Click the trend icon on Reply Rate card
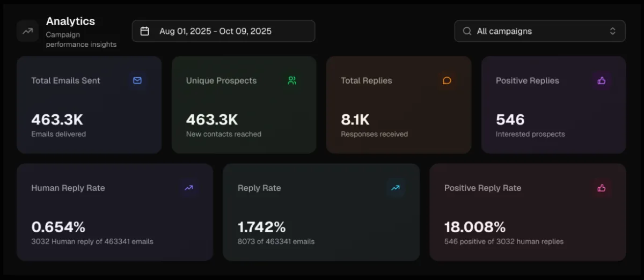The height and width of the screenshot is (280, 644). (395, 188)
